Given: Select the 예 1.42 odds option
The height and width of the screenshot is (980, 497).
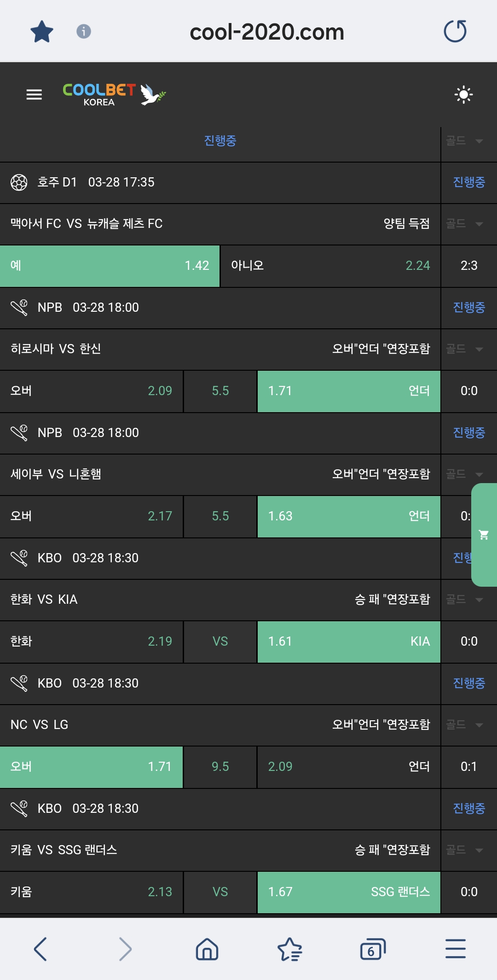Looking at the screenshot, I should (x=110, y=266).
